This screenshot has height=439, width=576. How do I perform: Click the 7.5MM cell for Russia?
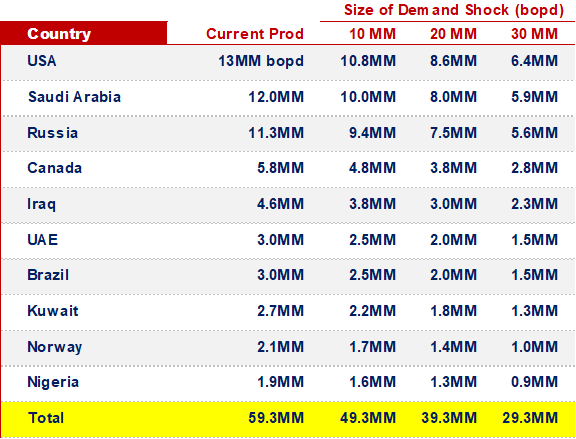coord(453,133)
